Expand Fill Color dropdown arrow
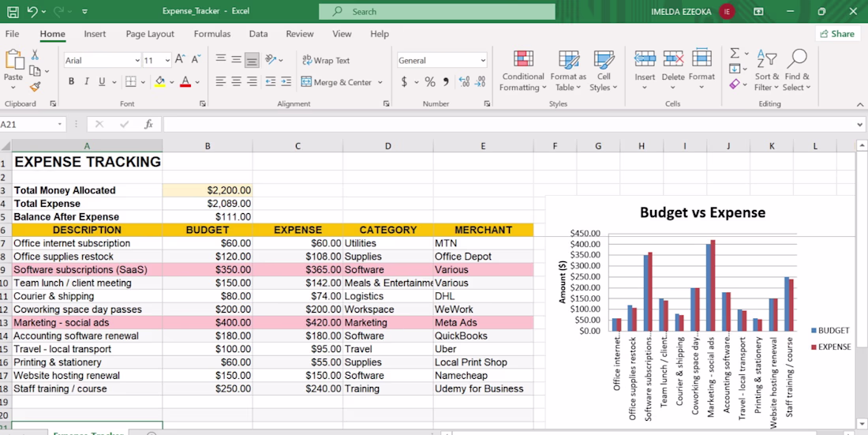The height and width of the screenshot is (435, 868). (x=171, y=82)
